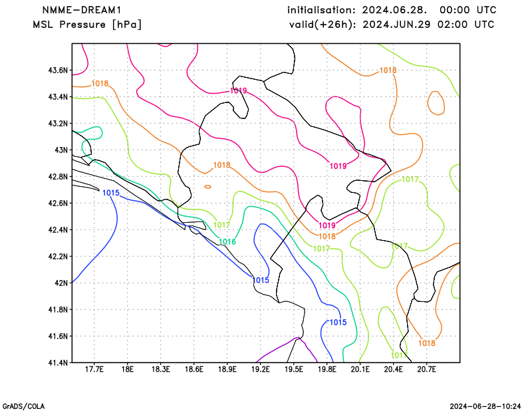Click the 19.8E longitude label
Viewport: 532px width, 411px height.
tap(327, 369)
